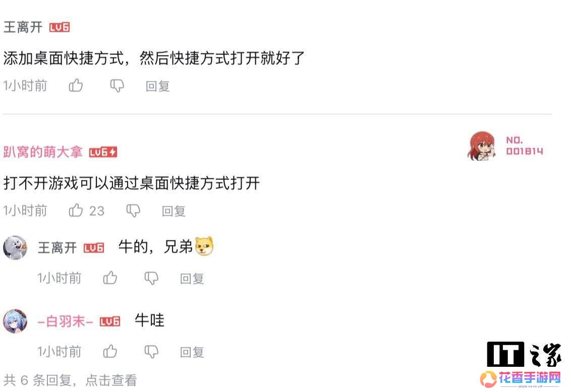Like the '牛的，兄弟' reply
This screenshot has height=392, width=571.
coord(110,278)
